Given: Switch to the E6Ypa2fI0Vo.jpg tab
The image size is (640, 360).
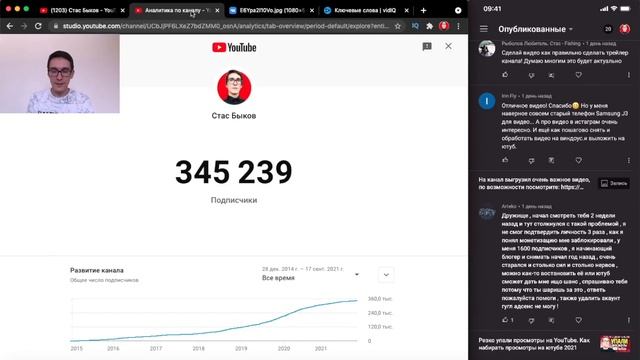Looking at the screenshot, I should click(x=267, y=11).
